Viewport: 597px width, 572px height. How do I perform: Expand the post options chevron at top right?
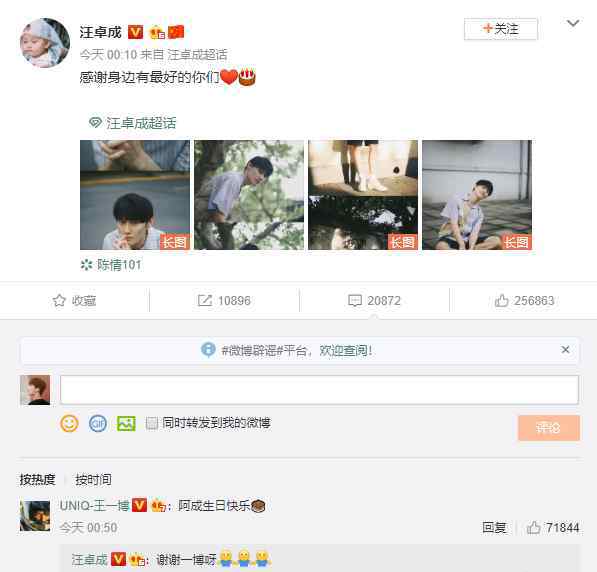573,24
